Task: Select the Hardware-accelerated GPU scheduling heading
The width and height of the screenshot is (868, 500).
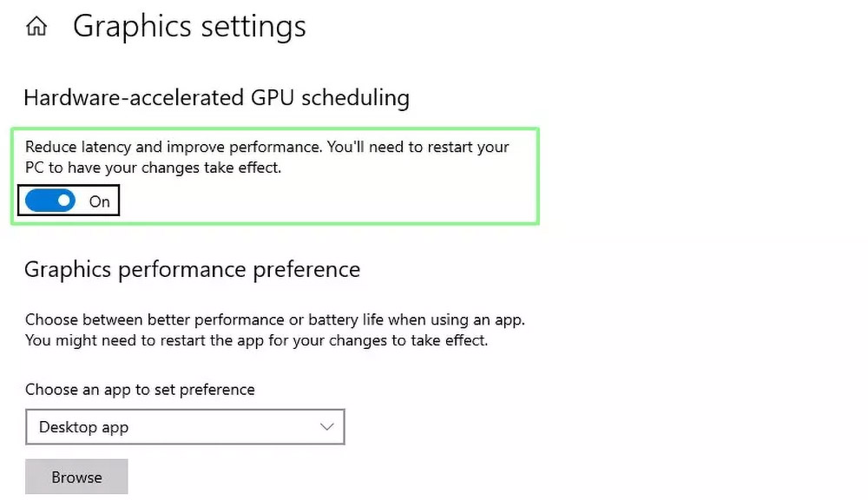Action: coord(215,97)
